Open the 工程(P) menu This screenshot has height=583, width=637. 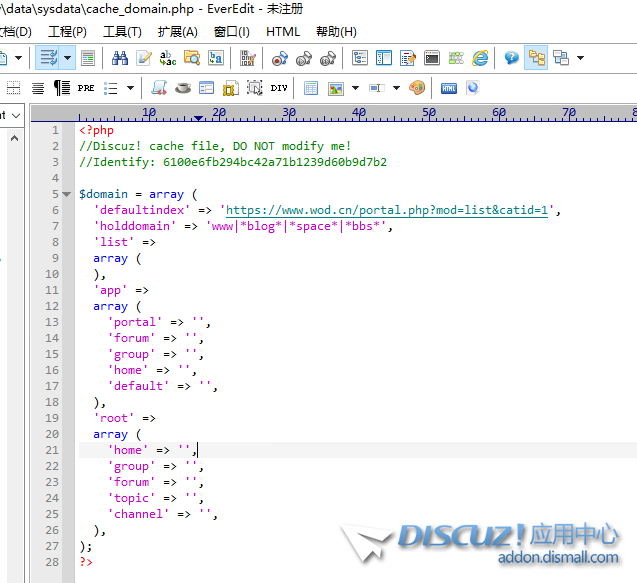point(67,32)
